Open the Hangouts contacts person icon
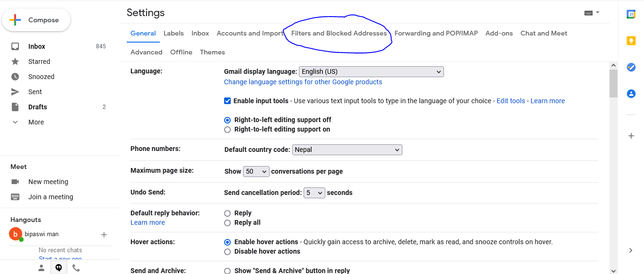The height and width of the screenshot is (274, 644). [x=42, y=268]
